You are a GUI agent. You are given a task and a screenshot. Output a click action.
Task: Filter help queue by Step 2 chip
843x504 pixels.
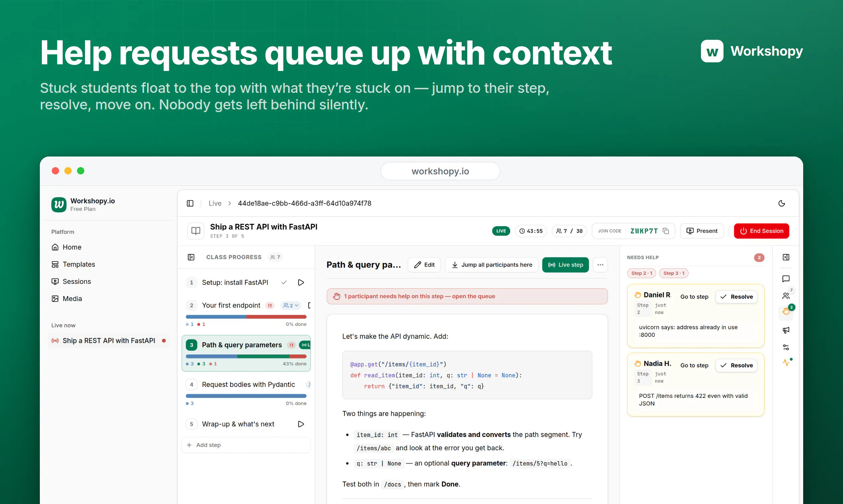[x=642, y=273]
